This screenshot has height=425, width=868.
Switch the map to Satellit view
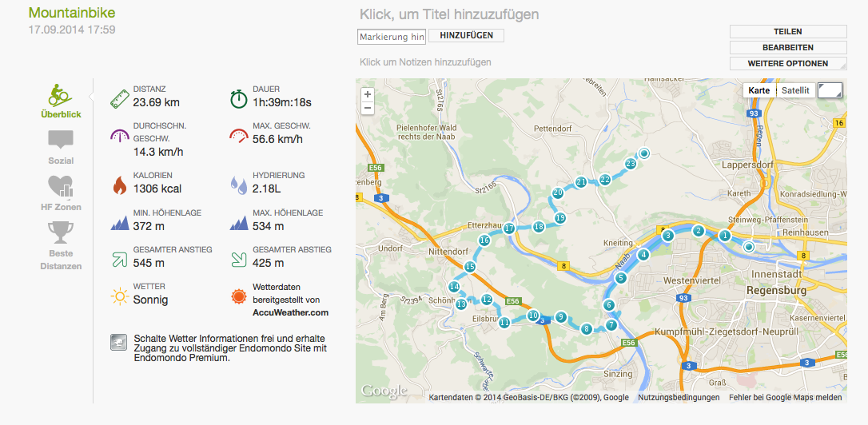796,90
